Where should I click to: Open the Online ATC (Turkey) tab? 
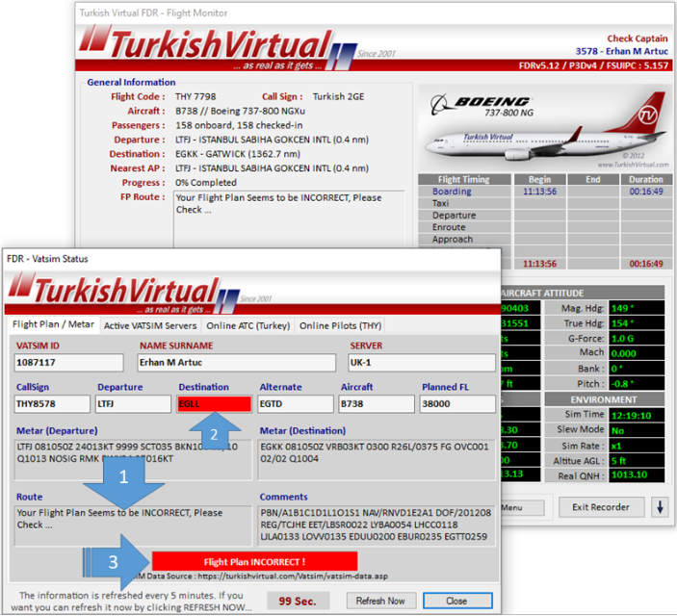point(247,326)
